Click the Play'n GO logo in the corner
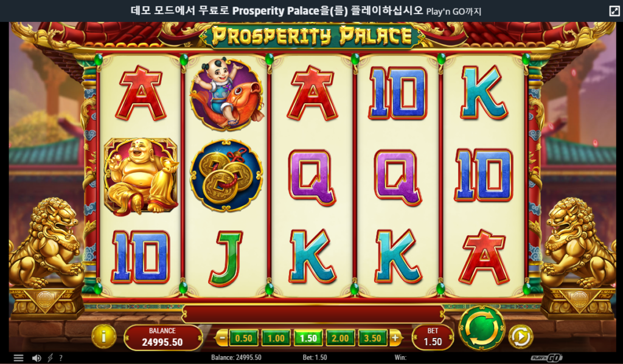 tap(546, 358)
